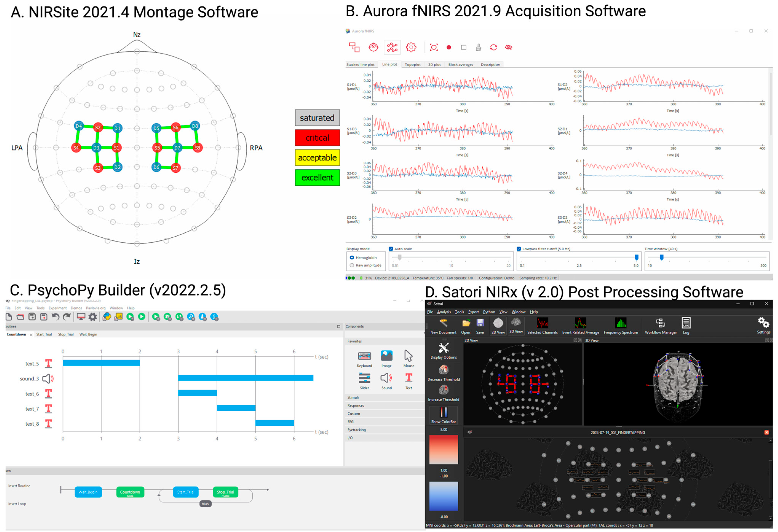Click the Time window slider handle
Viewport: 778px width, 532px height.
pos(661,257)
